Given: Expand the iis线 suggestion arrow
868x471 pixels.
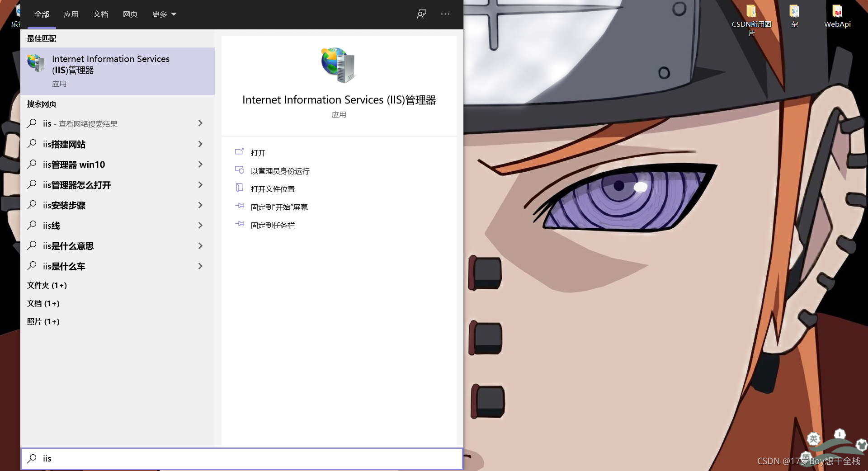Looking at the screenshot, I should 200,225.
